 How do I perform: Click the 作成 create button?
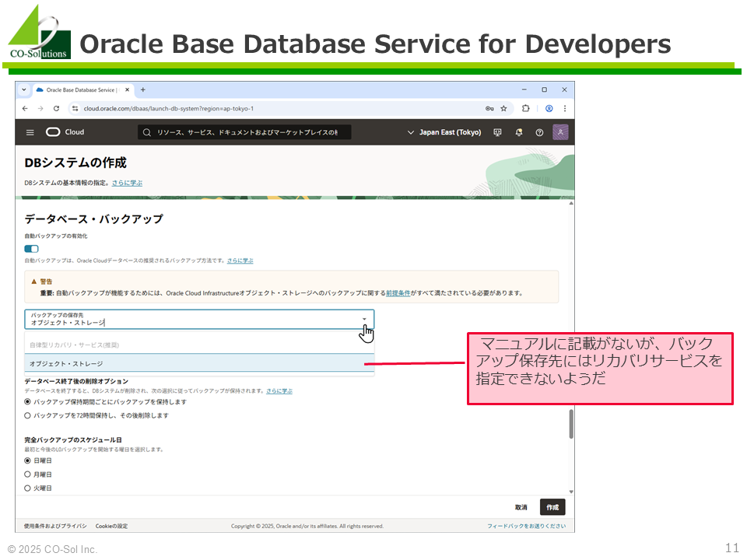tap(552, 507)
